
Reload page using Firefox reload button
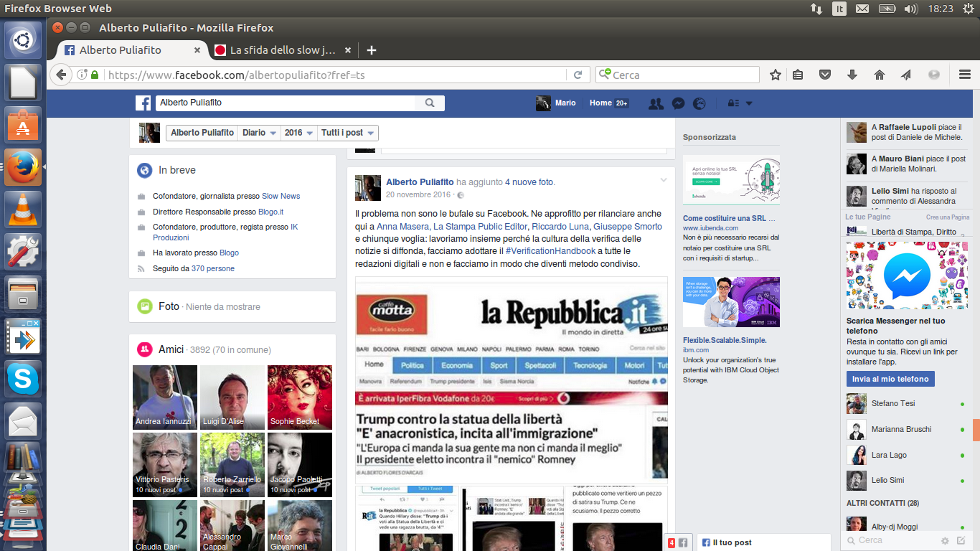tap(578, 75)
